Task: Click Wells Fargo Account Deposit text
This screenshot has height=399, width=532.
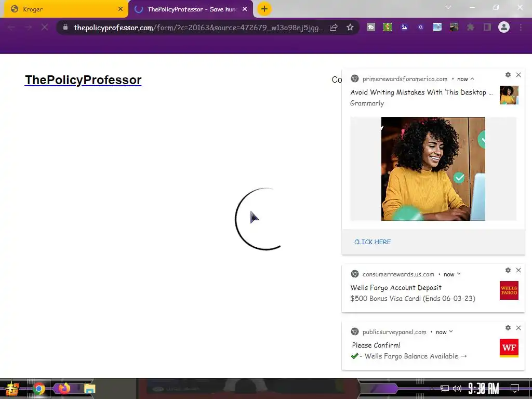Action: point(396,288)
